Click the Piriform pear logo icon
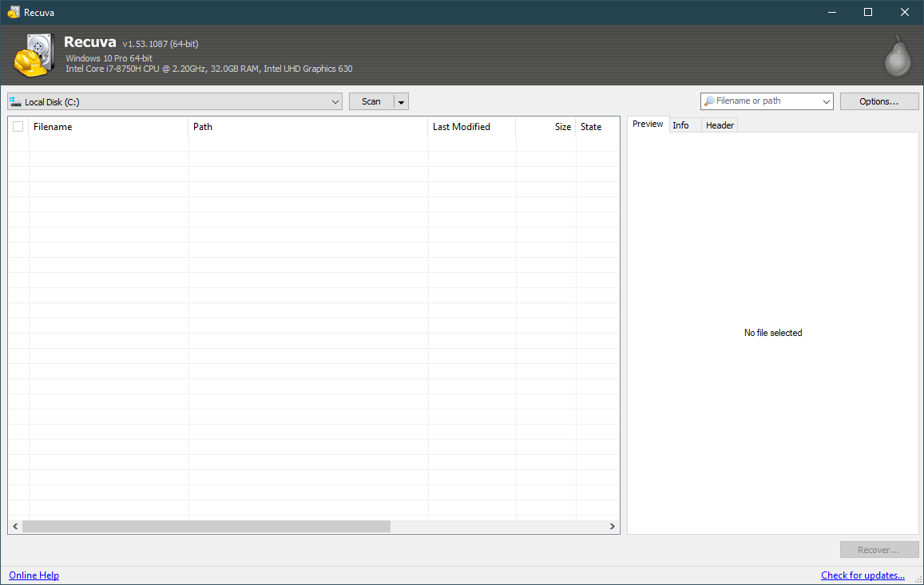This screenshot has height=585, width=924. coord(898,57)
